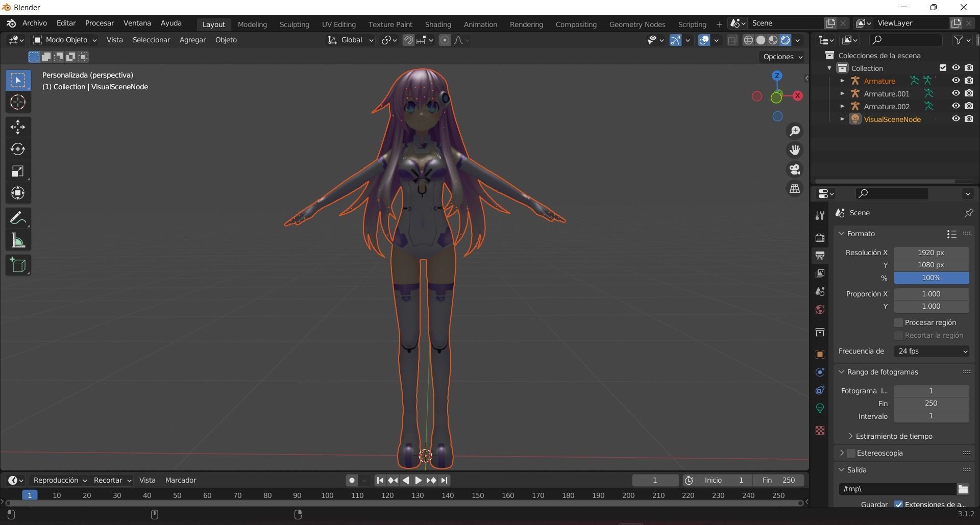Hide VisualSceneNode with its eye icon
980x525 pixels.
(956, 119)
